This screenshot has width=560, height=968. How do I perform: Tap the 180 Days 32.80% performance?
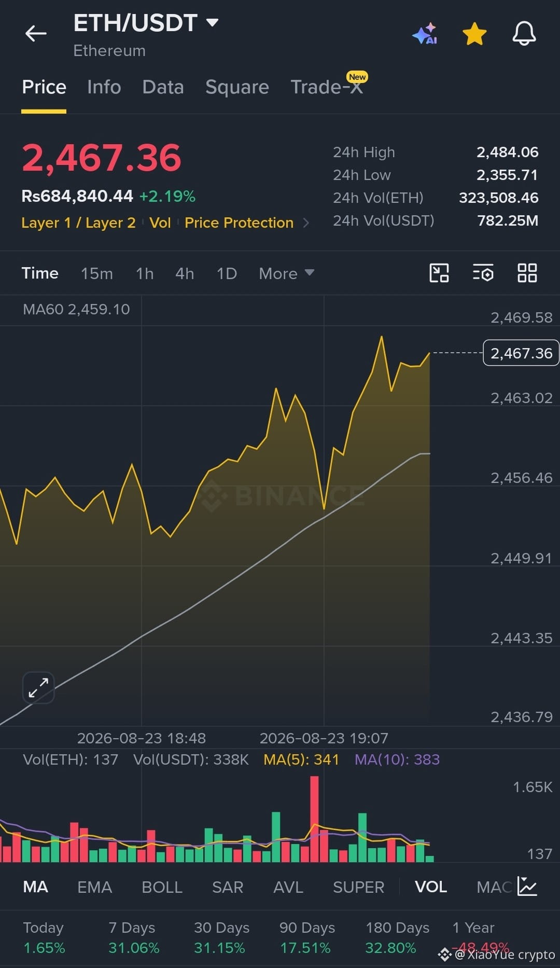point(397,937)
